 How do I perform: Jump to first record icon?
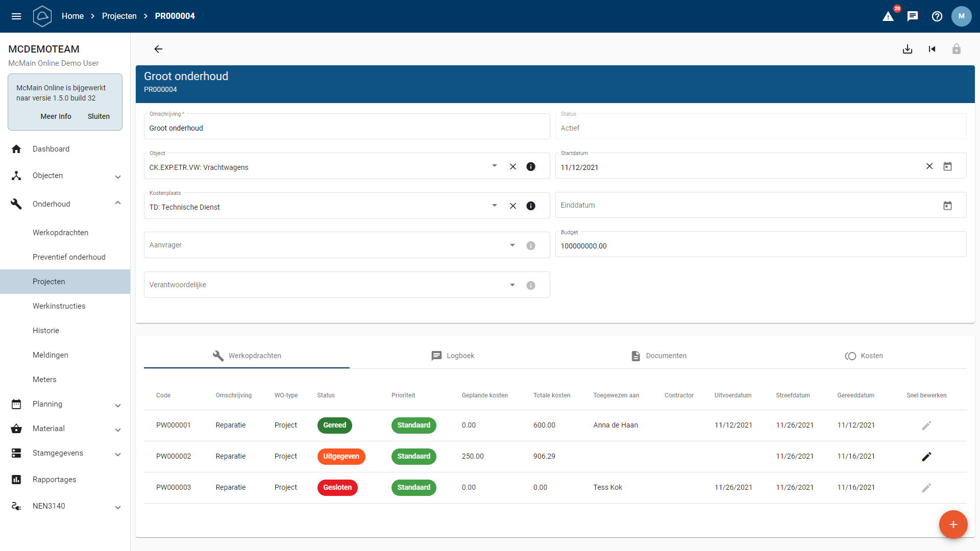pyautogui.click(x=932, y=49)
